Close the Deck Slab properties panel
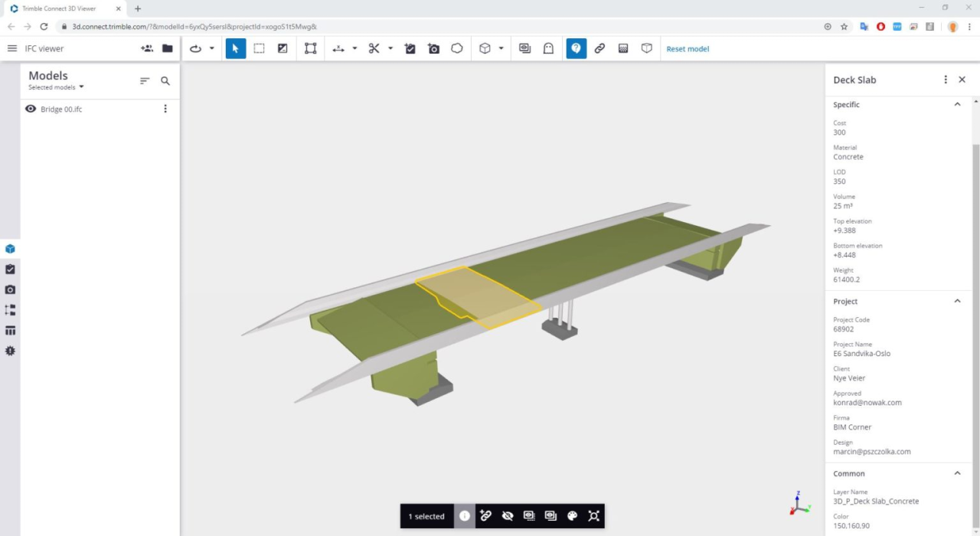The width and height of the screenshot is (980, 536). pos(962,80)
